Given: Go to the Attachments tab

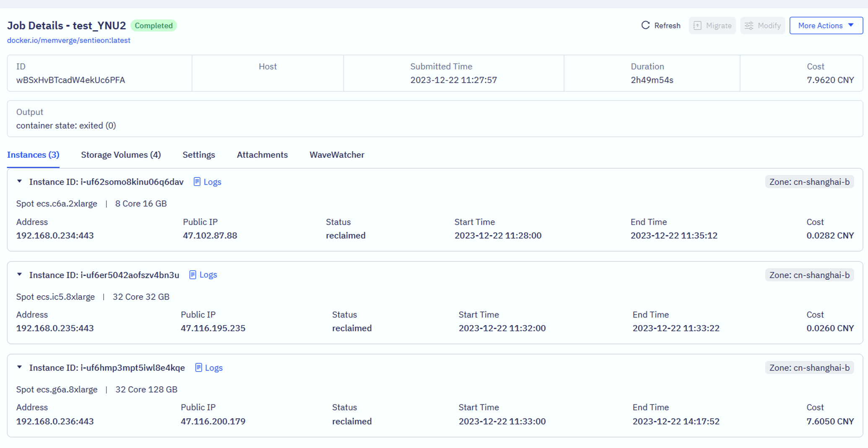Looking at the screenshot, I should [262, 155].
